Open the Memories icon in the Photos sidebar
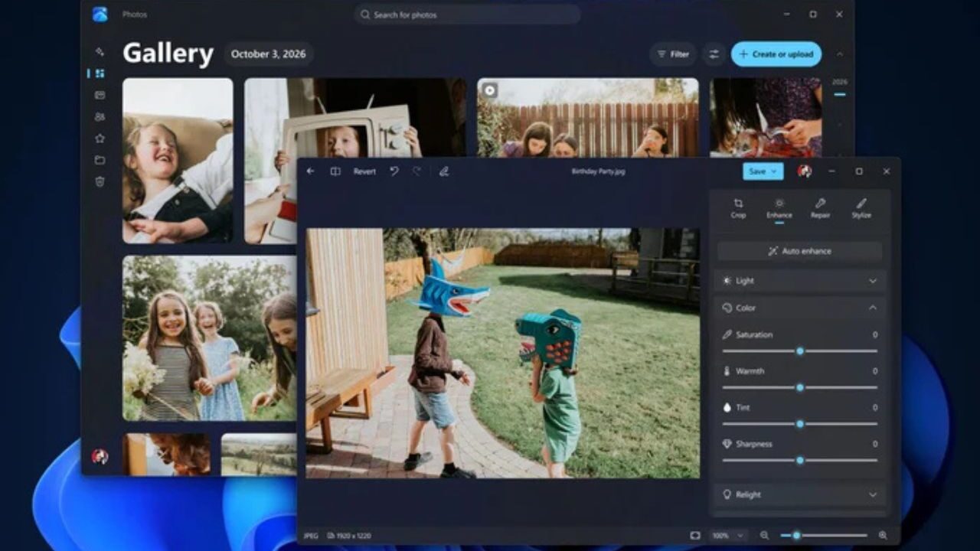 click(100, 95)
